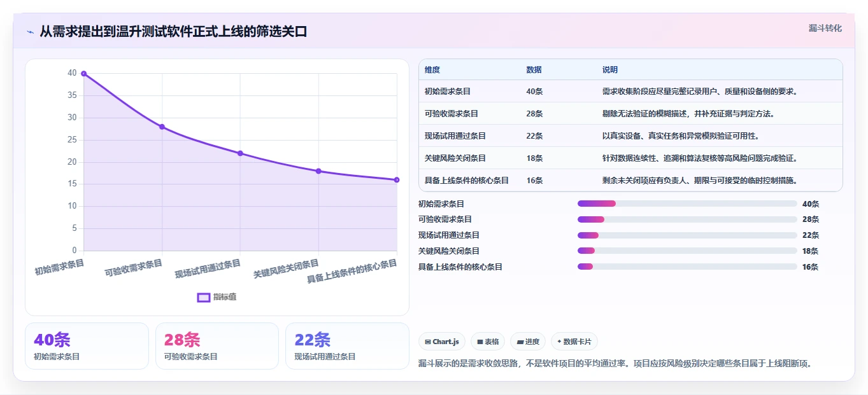Click the description starting with 剩余未关闭项
868x395 pixels.
click(700, 181)
